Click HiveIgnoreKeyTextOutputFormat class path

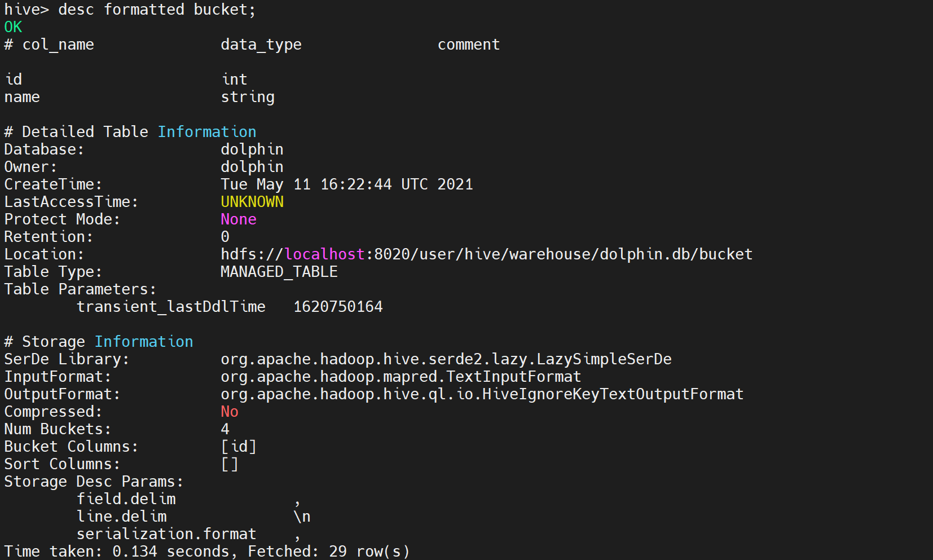click(x=482, y=394)
